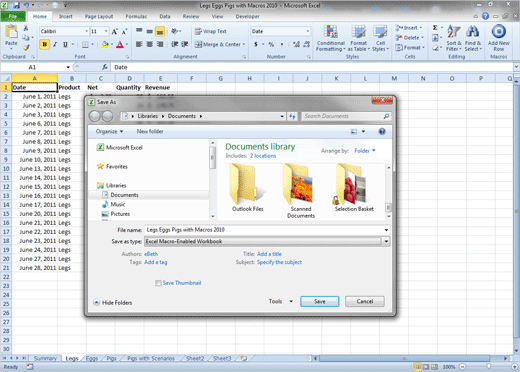Image resolution: width=520 pixels, height=372 pixels.
Task: Click the dialog Help question mark icon
Action: click(x=382, y=131)
